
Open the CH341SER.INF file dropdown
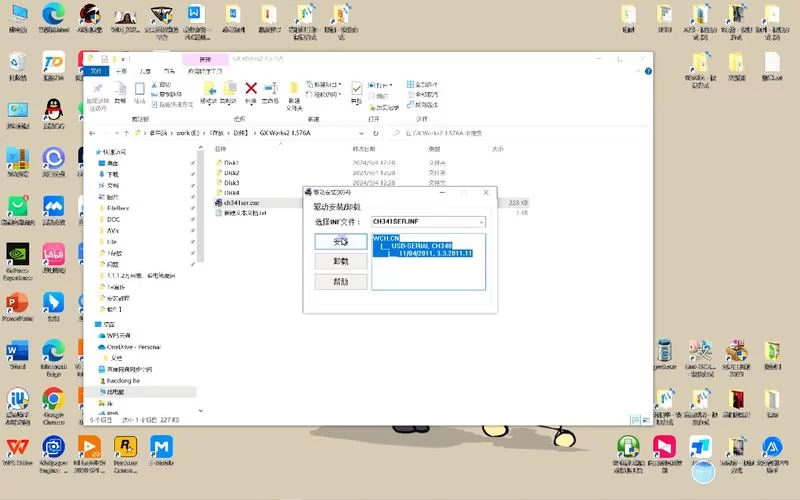[480, 221]
